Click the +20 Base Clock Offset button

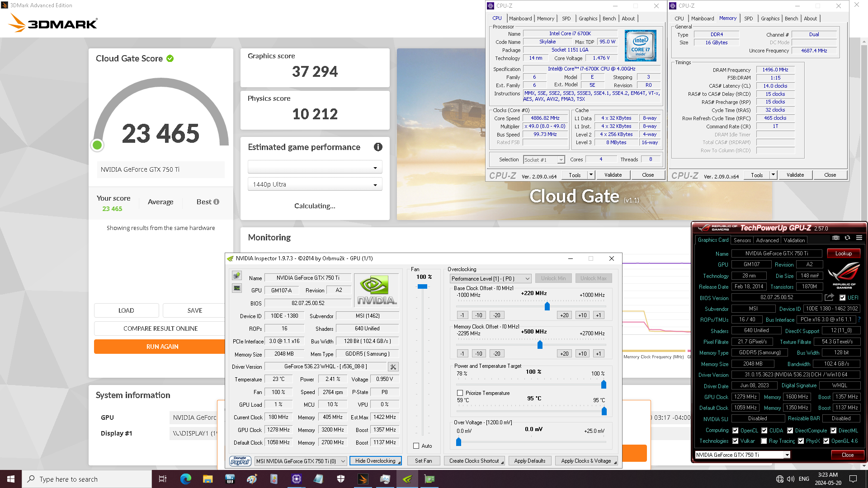tap(564, 315)
